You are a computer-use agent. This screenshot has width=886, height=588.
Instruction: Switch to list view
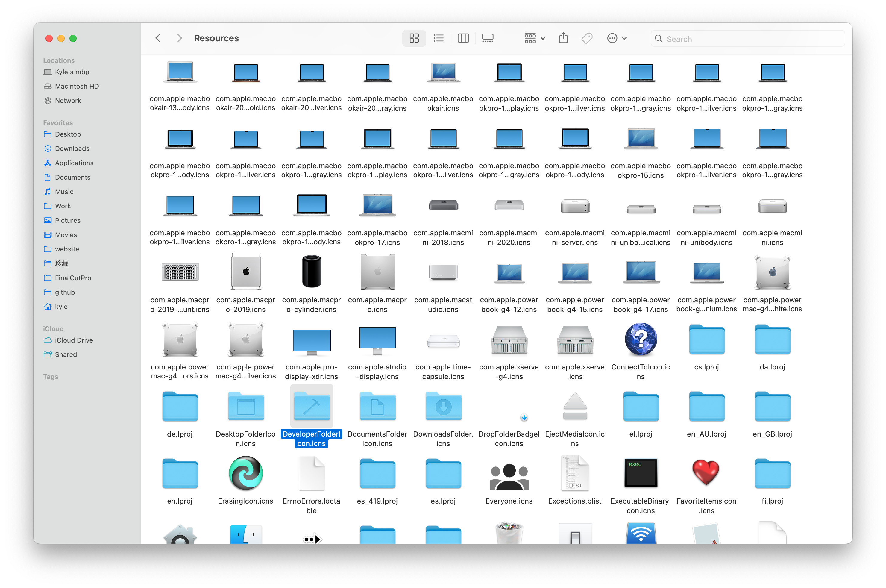point(438,38)
